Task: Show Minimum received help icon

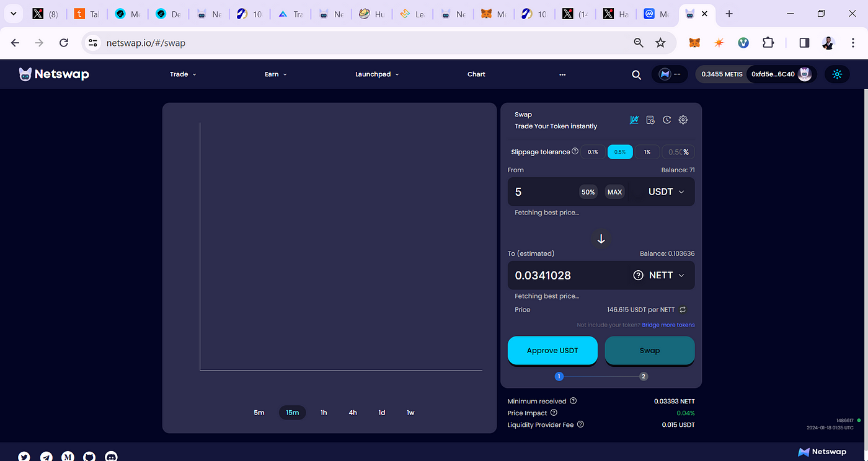Action: pyautogui.click(x=573, y=401)
